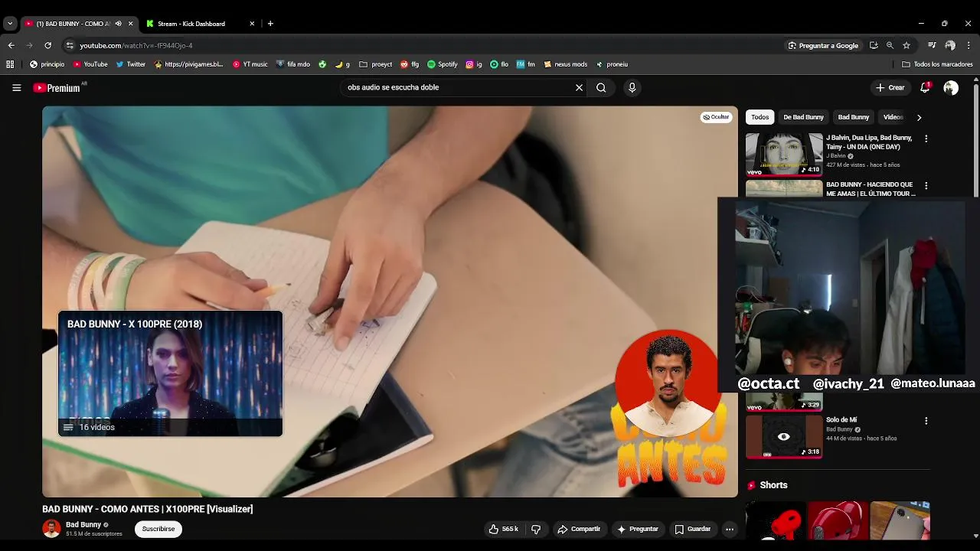Click the Bad Bunny channel avatar
The image size is (980, 551).
coord(51,529)
